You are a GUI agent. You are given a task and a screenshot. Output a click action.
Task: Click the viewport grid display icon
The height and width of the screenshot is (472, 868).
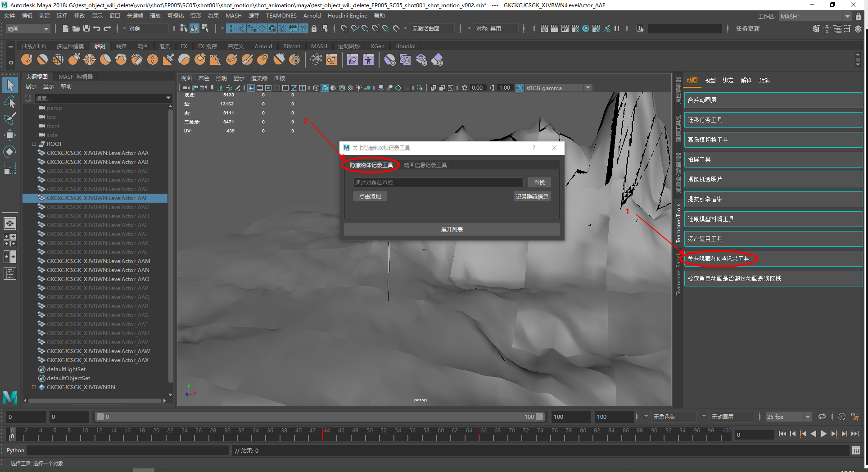point(251,88)
